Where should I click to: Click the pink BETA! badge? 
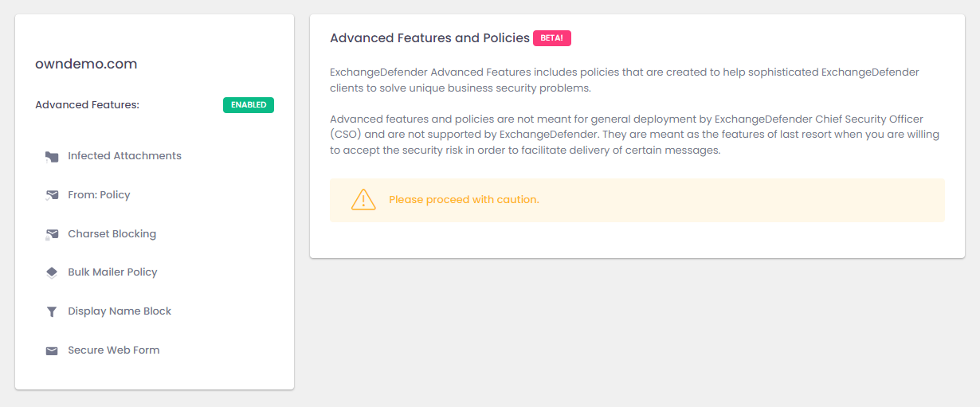[x=552, y=38]
